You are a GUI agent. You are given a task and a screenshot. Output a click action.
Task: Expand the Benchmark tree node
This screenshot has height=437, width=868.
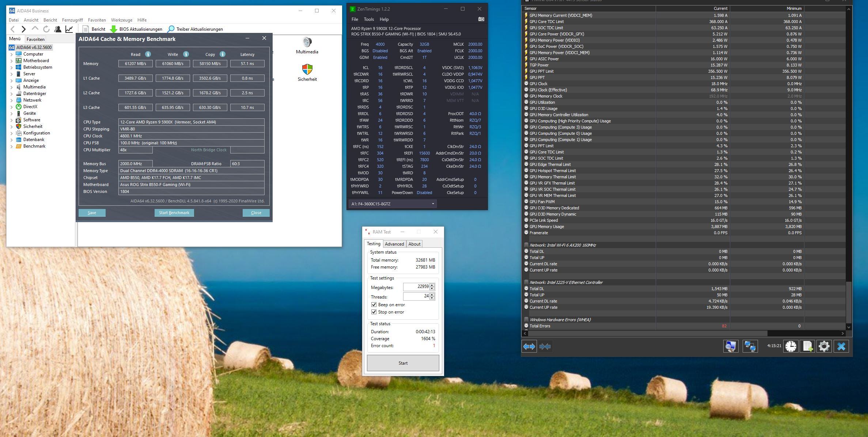(11, 146)
